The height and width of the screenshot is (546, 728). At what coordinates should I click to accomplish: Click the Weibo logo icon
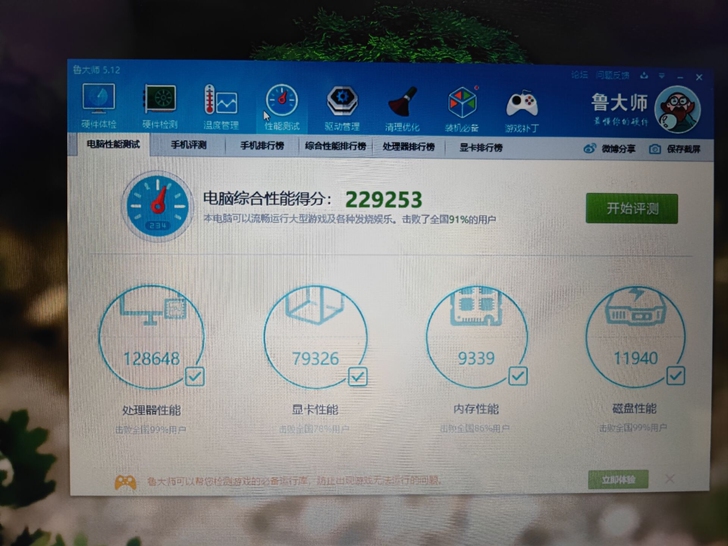tap(590, 149)
